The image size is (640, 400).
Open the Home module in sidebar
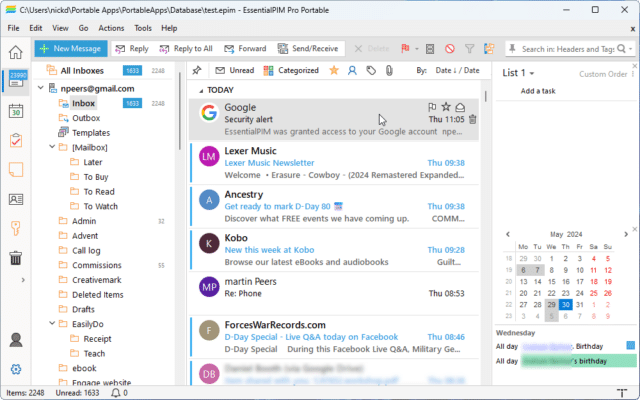(x=16, y=52)
